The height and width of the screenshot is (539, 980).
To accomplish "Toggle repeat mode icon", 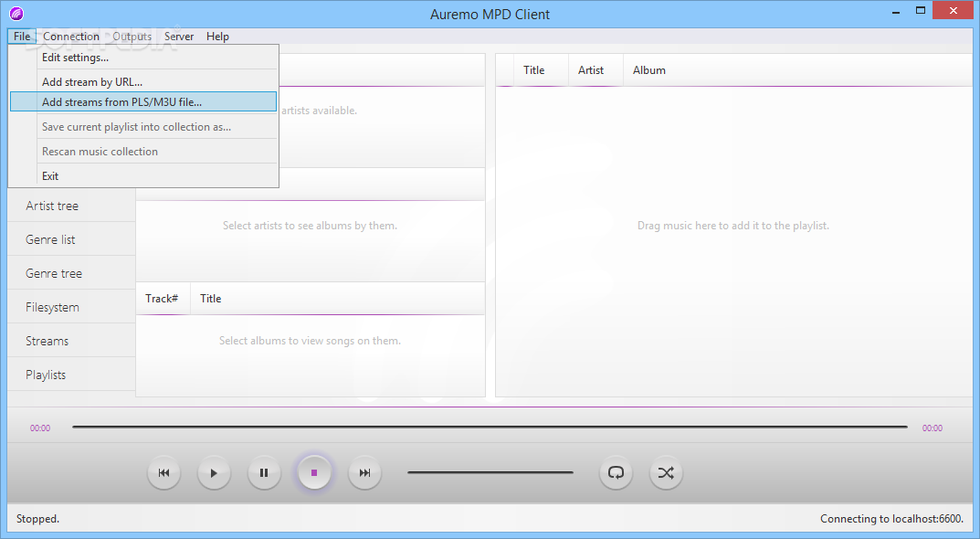I will click(x=616, y=472).
